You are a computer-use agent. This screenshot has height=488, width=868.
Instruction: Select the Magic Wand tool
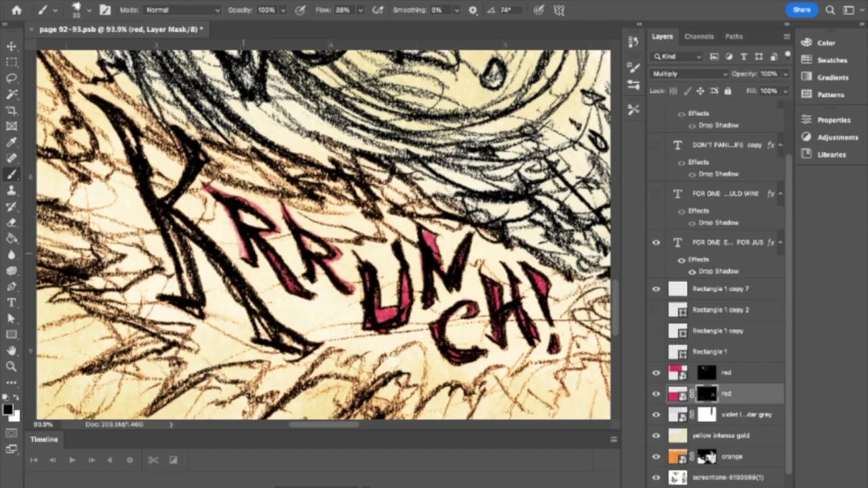(x=12, y=94)
